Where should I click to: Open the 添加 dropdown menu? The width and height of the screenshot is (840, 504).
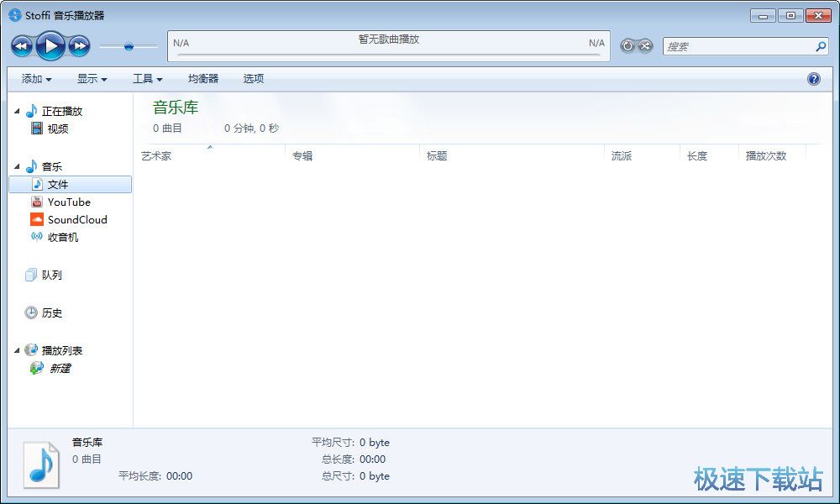[x=36, y=78]
